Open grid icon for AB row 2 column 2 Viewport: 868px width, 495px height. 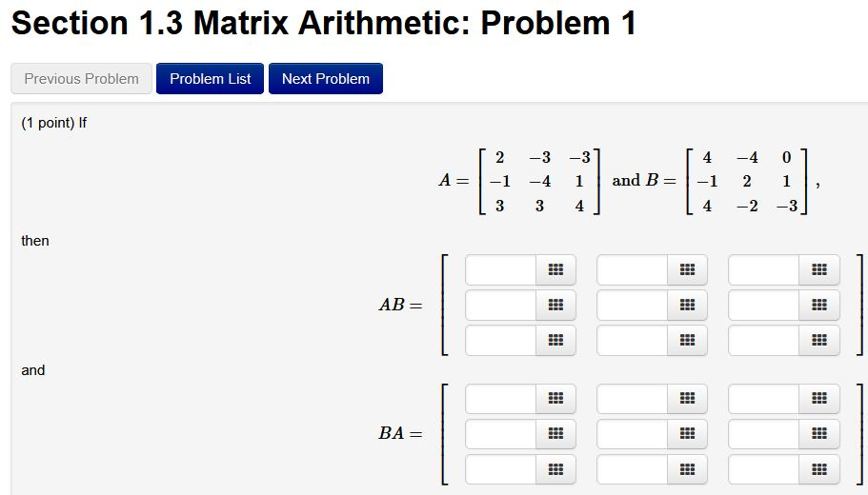687,305
